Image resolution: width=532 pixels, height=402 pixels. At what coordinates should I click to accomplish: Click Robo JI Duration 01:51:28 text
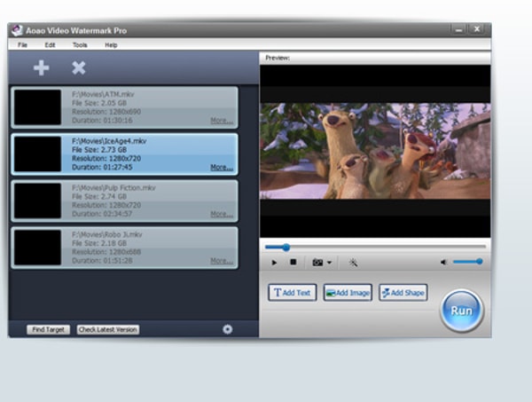click(102, 261)
